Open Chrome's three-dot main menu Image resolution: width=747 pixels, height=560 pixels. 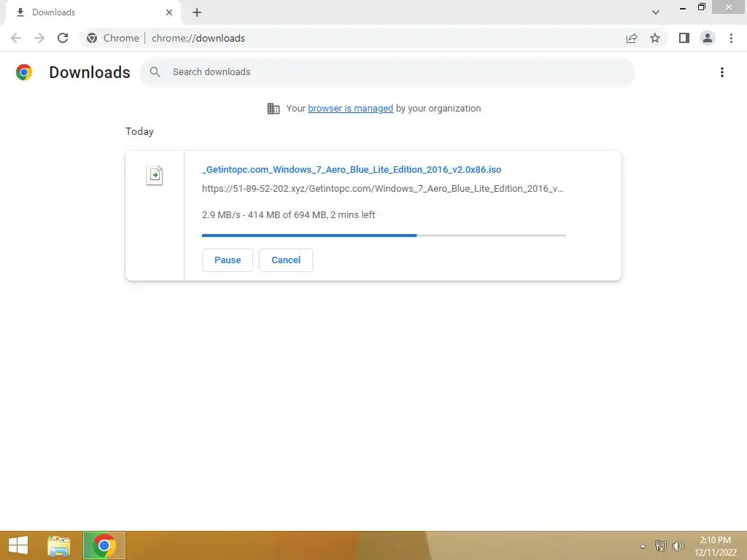tap(731, 38)
